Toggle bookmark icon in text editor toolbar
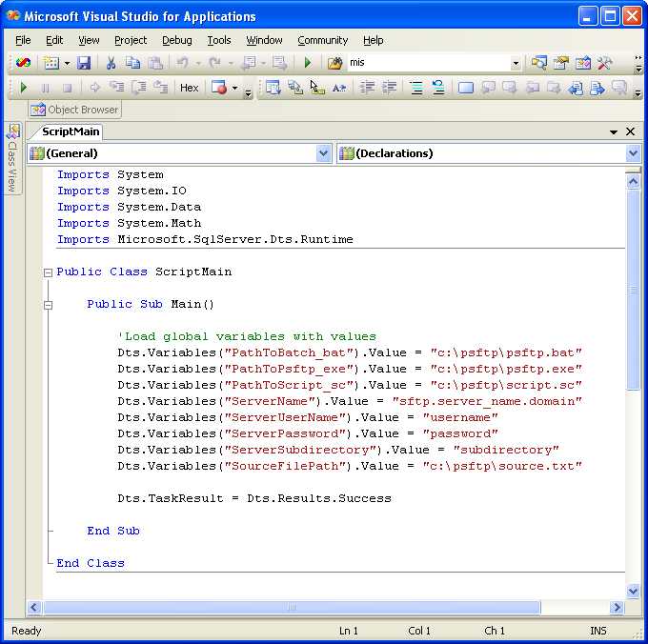 coord(466,88)
